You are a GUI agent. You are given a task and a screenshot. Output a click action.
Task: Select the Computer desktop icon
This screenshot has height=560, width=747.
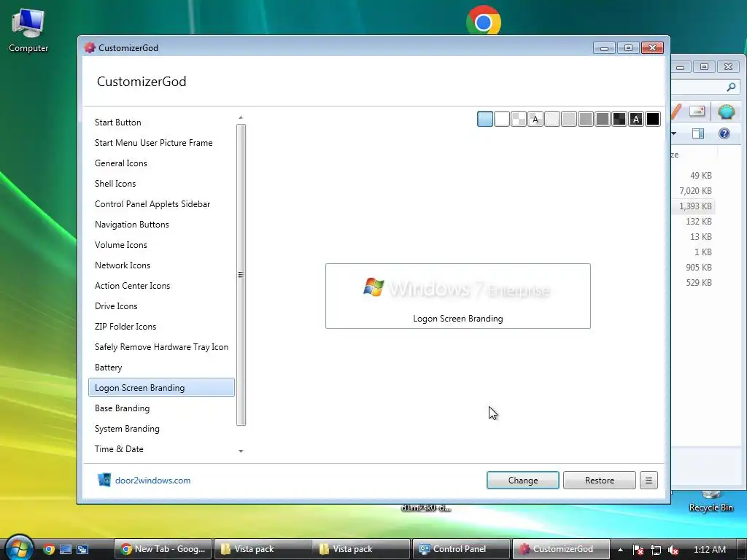28,31
